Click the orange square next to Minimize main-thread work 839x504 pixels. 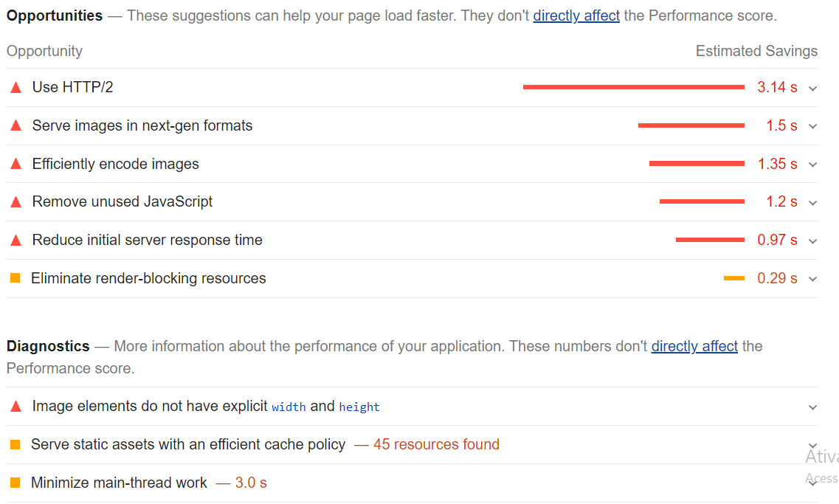[x=15, y=483]
